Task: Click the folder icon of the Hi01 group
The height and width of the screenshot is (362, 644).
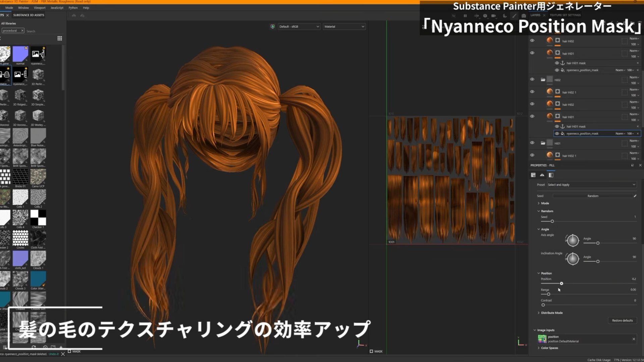Action: (x=543, y=143)
